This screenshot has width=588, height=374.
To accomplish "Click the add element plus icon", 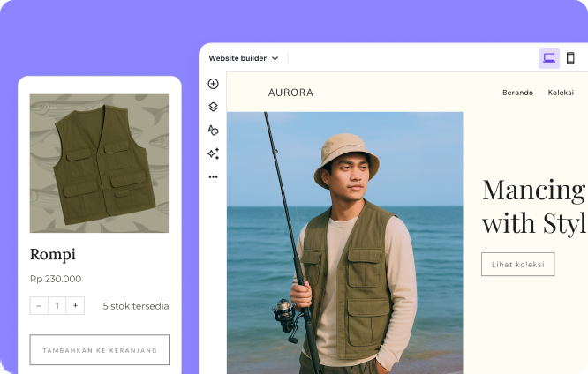I will (213, 84).
